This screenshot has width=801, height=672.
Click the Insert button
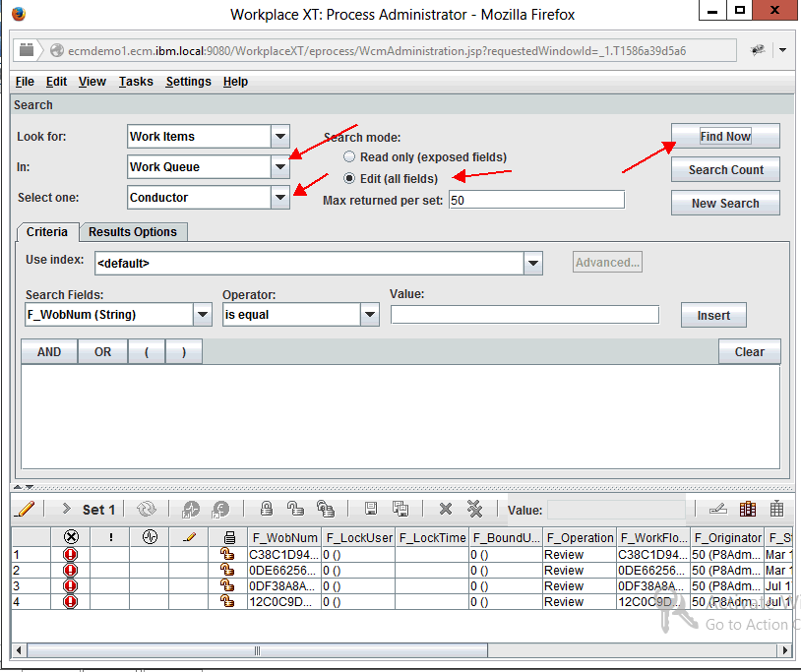713,315
